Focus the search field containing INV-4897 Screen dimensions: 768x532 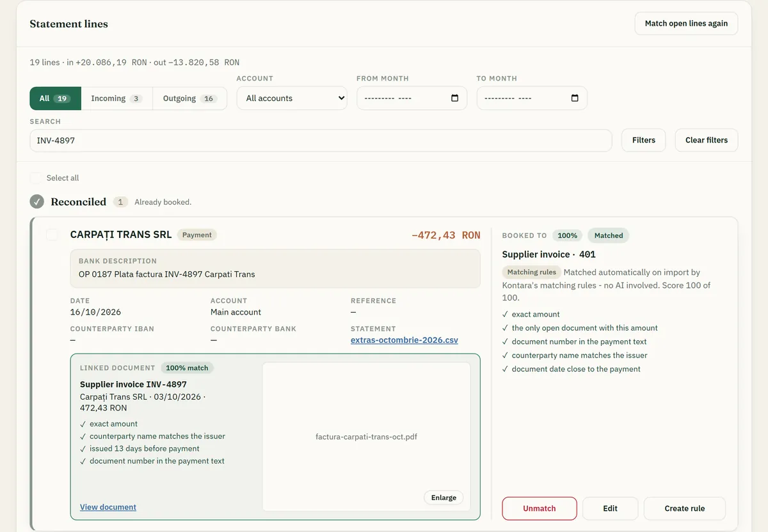(x=321, y=140)
